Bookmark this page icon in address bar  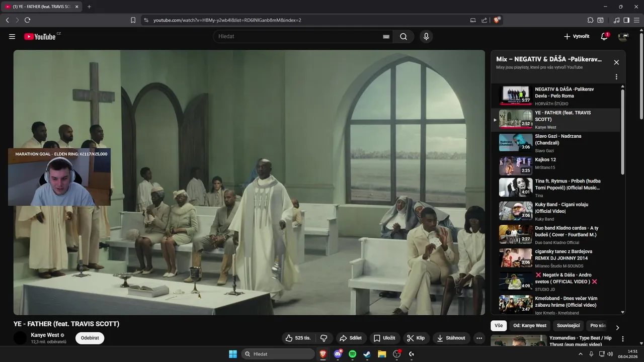coord(133,20)
